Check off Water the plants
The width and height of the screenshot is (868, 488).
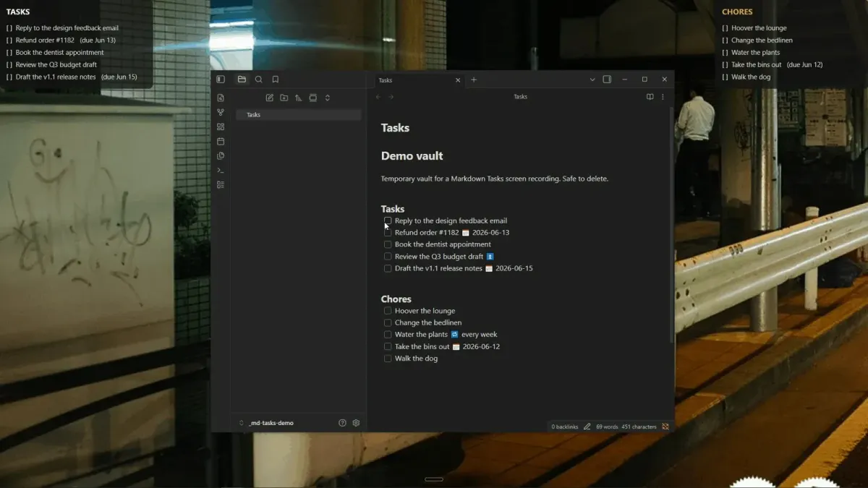(388, 335)
